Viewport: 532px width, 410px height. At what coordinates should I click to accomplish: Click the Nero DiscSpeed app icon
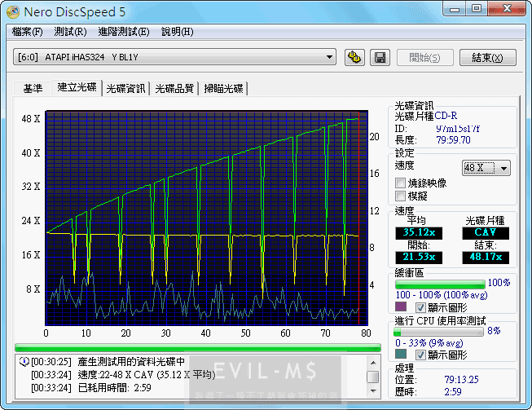(13, 12)
